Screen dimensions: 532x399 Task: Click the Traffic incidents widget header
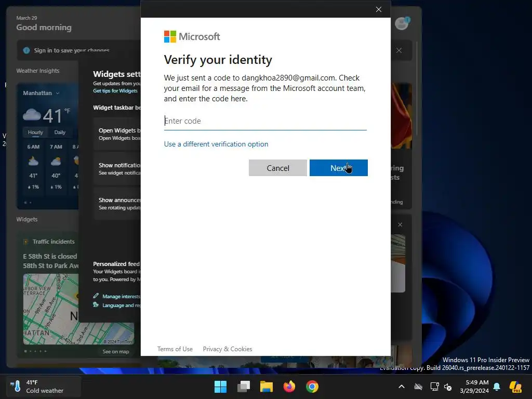54,242
